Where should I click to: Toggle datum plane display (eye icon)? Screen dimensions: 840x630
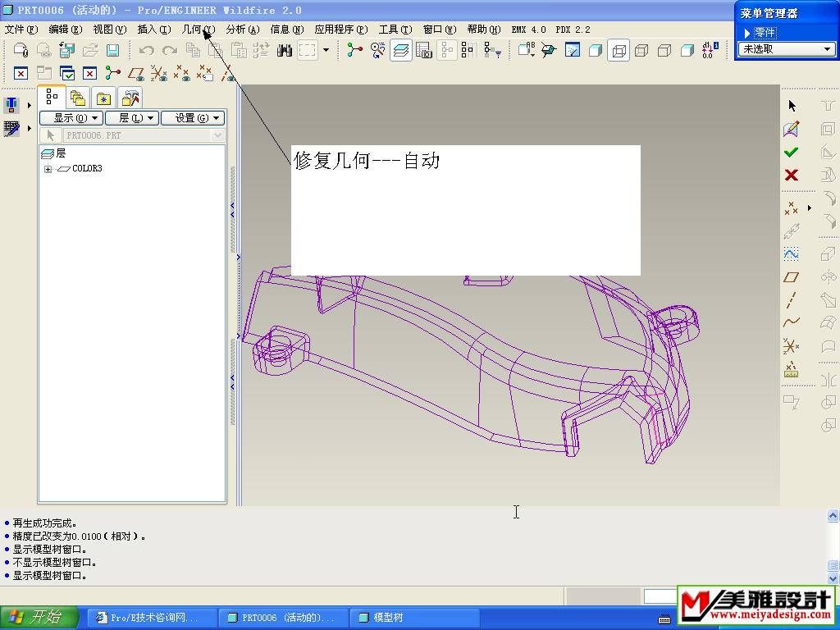(x=136, y=73)
